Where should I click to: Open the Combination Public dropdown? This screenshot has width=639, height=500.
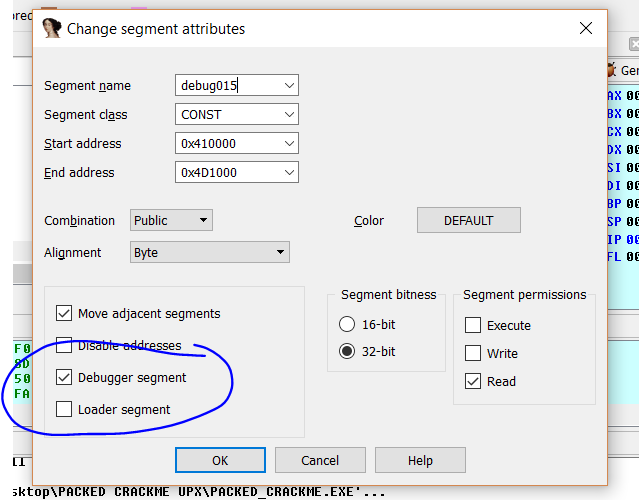coord(203,220)
